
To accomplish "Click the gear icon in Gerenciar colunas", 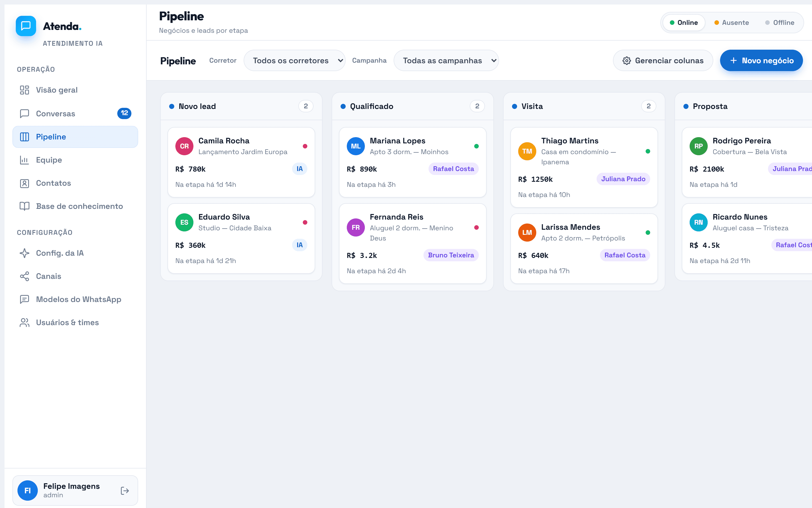I will [x=626, y=60].
